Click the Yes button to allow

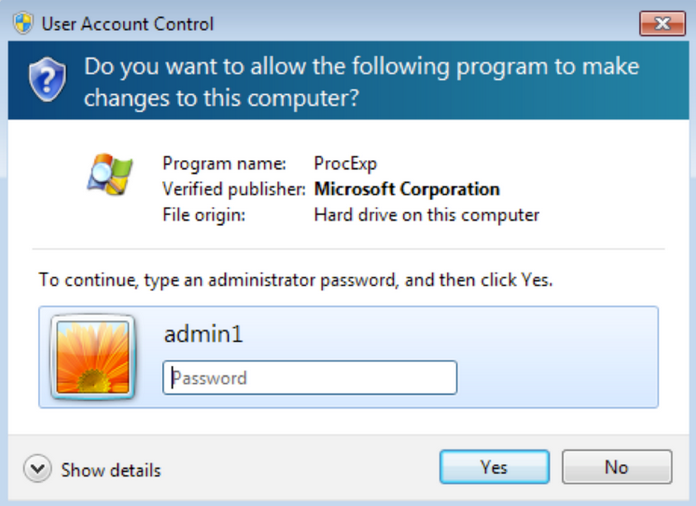494,467
